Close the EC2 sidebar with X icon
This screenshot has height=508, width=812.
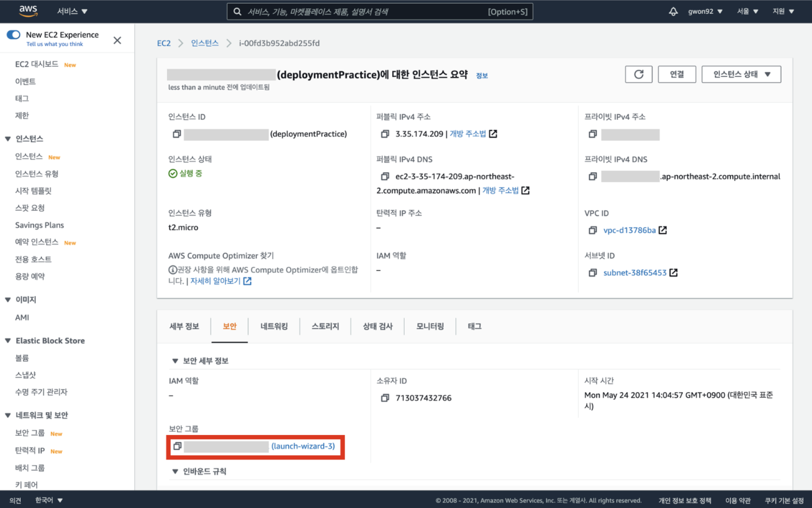(x=117, y=40)
